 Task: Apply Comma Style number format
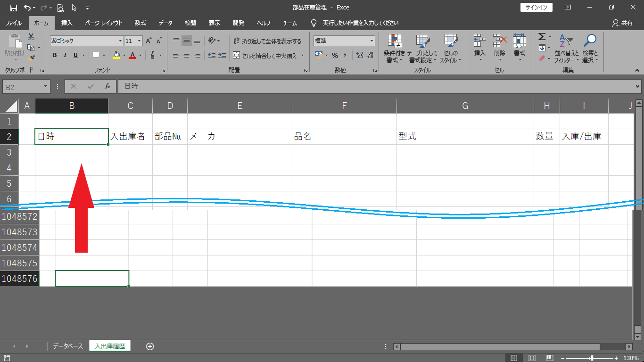pyautogui.click(x=345, y=55)
